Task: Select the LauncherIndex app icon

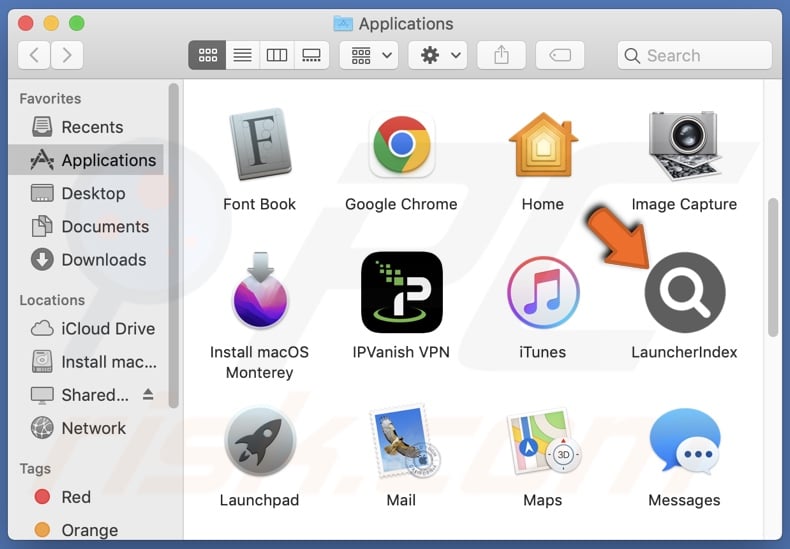Action: click(x=685, y=292)
